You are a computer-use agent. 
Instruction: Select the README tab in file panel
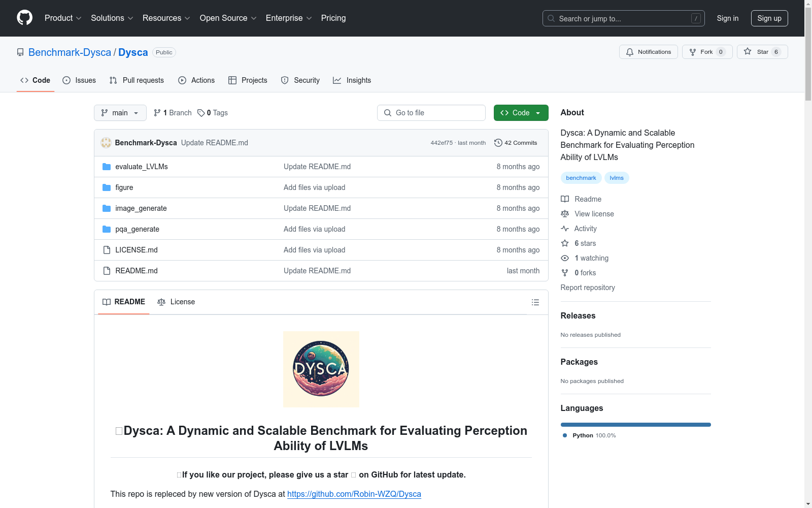coord(124,302)
